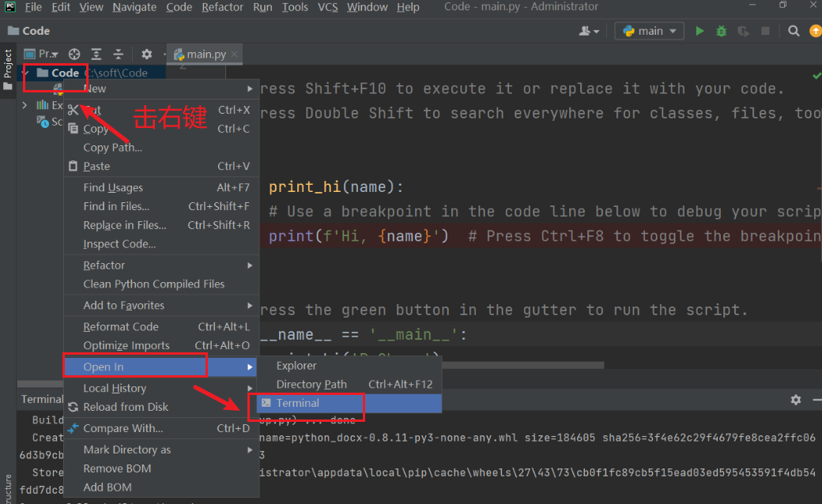Open the Tools menu

click(295, 7)
